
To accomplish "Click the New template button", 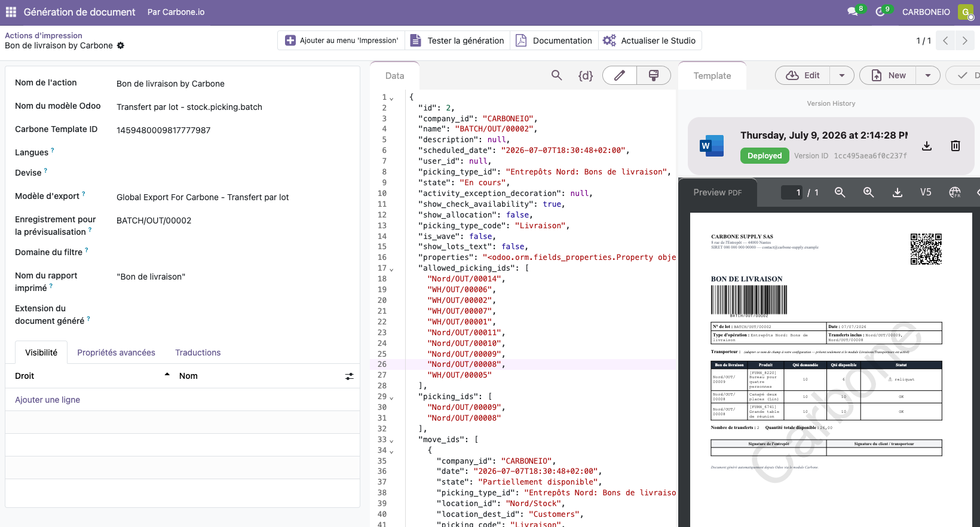I will tap(888, 75).
